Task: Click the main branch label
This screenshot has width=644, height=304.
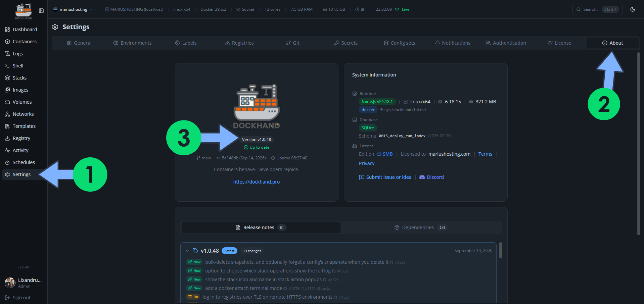Action: point(204,158)
